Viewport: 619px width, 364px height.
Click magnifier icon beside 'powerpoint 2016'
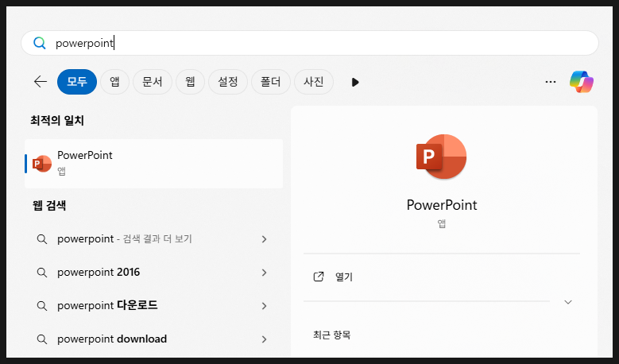click(x=42, y=273)
